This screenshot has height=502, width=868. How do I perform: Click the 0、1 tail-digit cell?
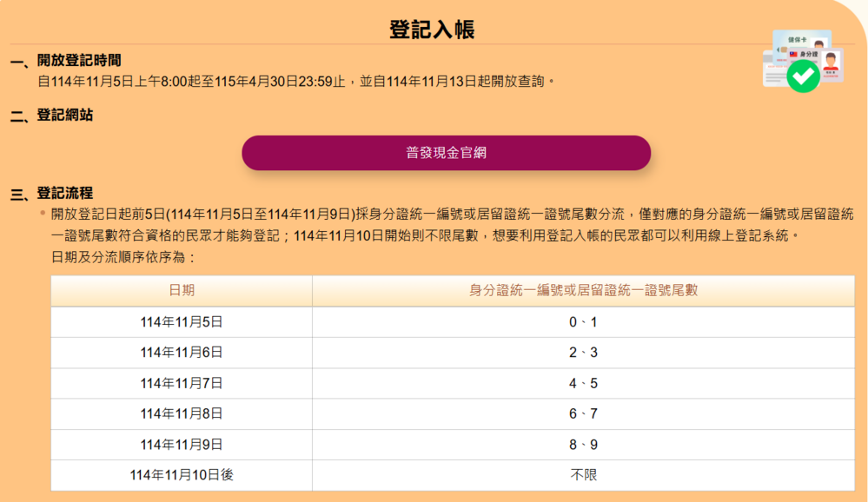point(583,322)
